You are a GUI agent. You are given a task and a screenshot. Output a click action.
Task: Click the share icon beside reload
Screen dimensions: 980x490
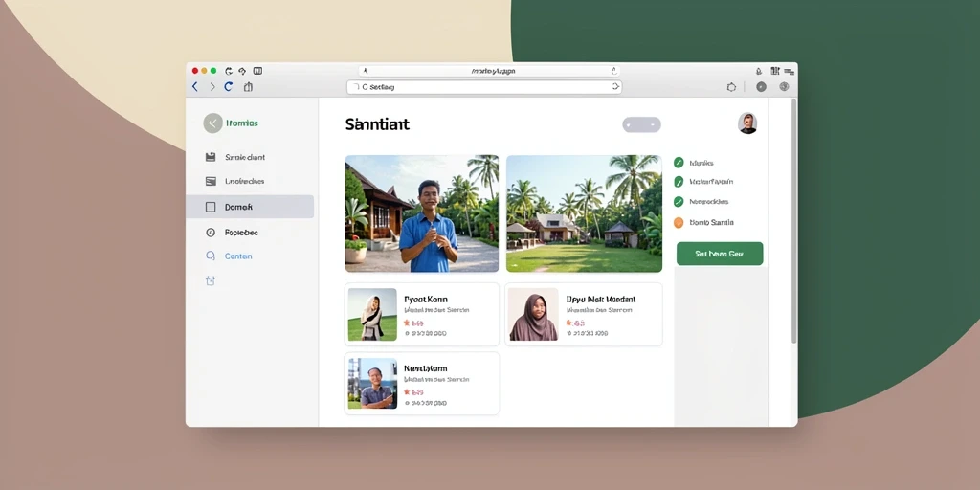(248, 87)
